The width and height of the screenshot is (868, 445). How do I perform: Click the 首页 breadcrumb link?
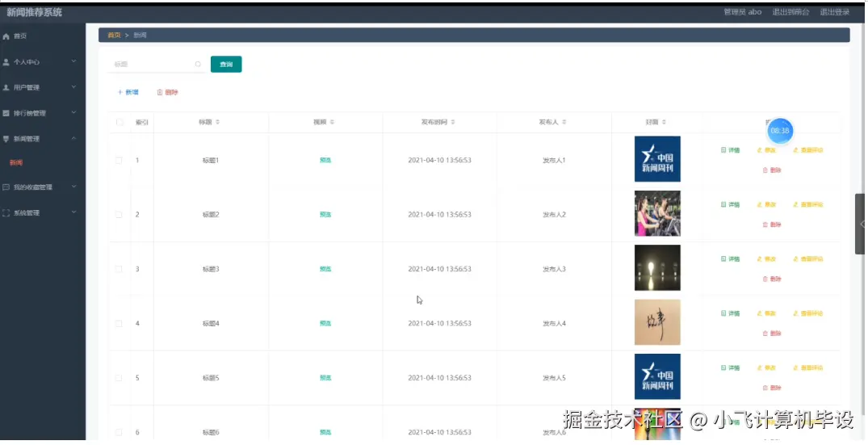114,36
